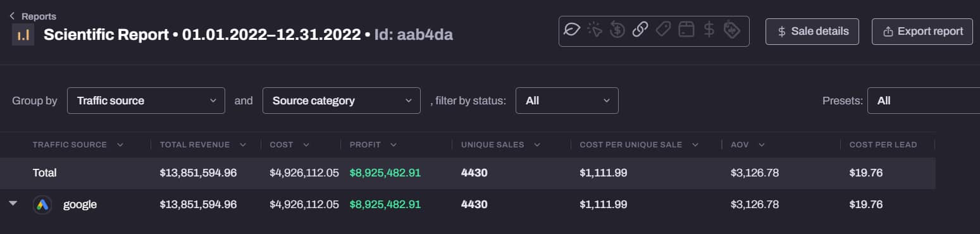The image size is (980, 234).
Task: Toggle the cursor click icon filter
Action: click(x=595, y=30)
